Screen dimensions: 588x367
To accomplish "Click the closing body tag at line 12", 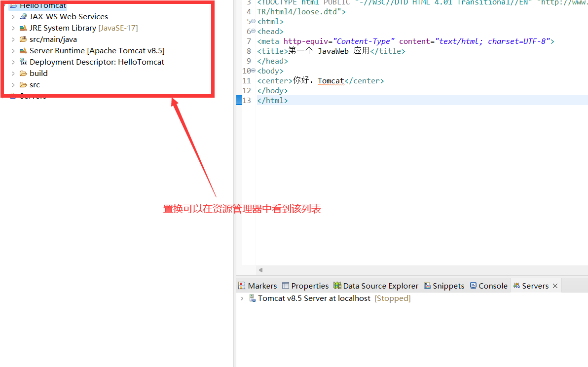I will tap(273, 91).
